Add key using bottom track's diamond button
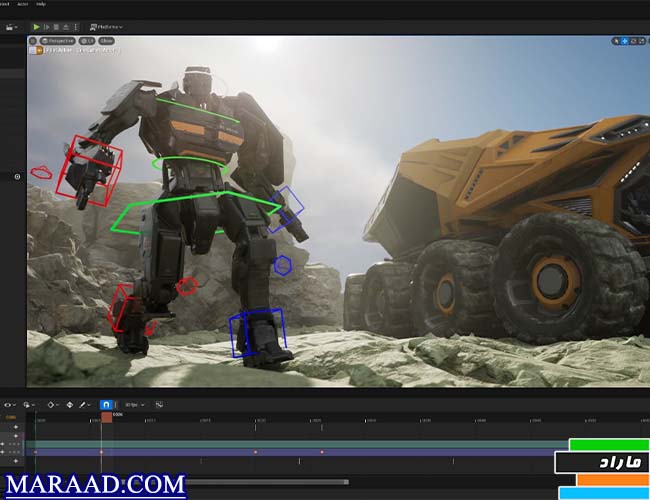The height and width of the screenshot is (500, 650). pos(16,461)
